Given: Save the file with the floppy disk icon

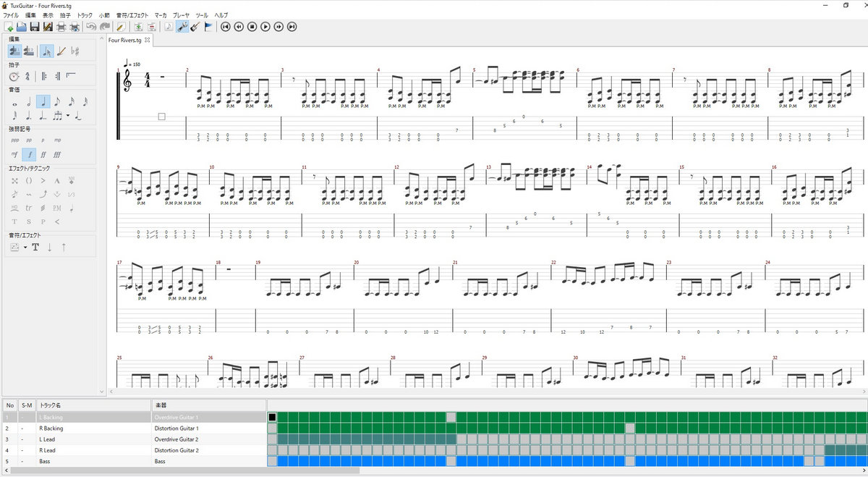Looking at the screenshot, I should click(x=34, y=27).
